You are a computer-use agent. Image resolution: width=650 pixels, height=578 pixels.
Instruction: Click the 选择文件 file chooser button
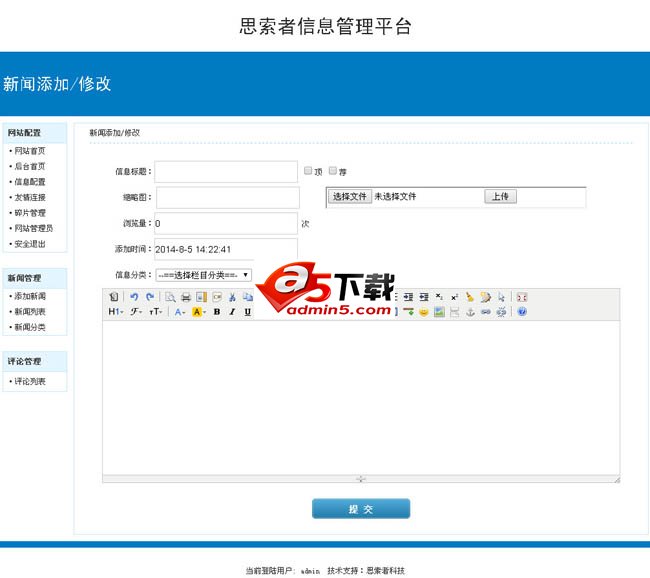(x=350, y=197)
